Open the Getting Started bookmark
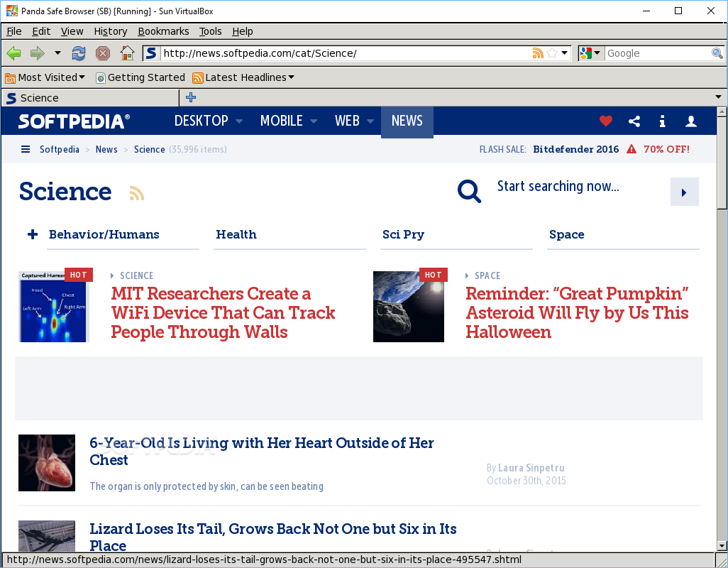Image resolution: width=728 pixels, height=568 pixels. 140,77
